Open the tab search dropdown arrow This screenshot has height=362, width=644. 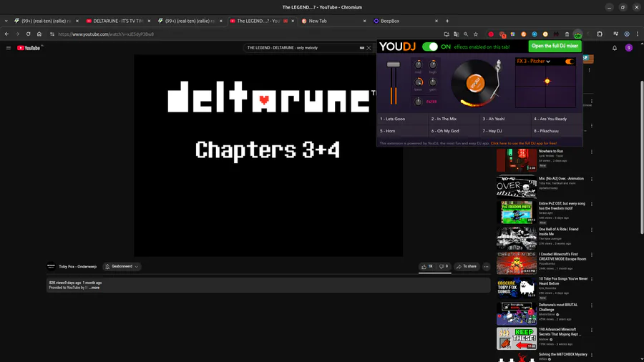coord(6,21)
